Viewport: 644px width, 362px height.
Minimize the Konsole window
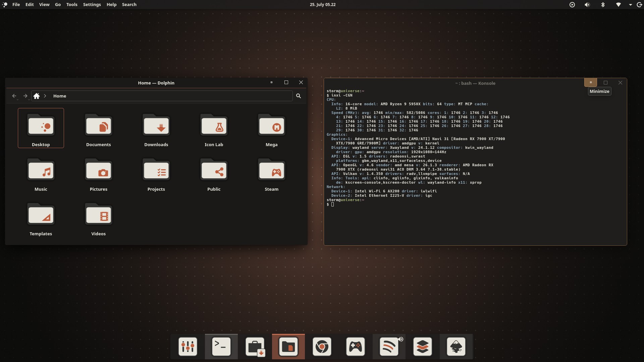tap(591, 82)
